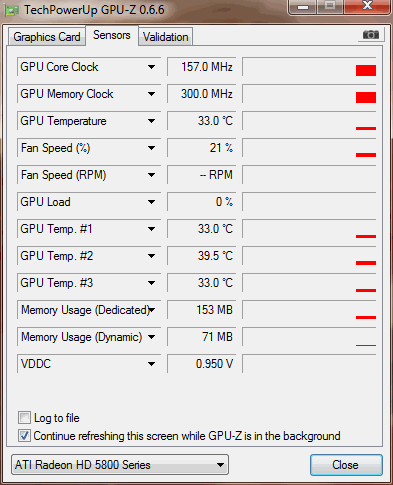The height and width of the screenshot is (485, 393).
Task: Select the Sensors tab
Action: click(x=112, y=35)
